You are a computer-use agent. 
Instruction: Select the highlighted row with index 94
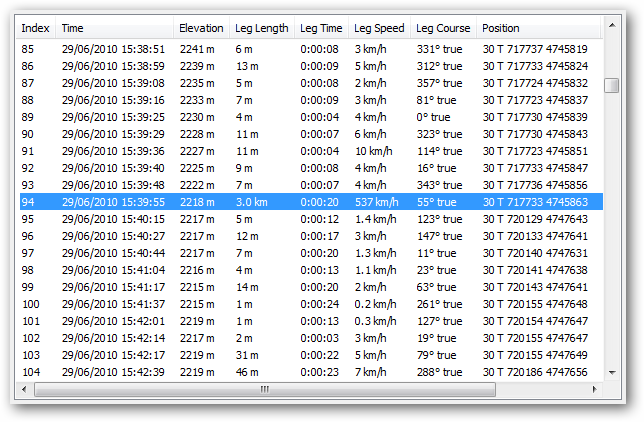[300, 202]
